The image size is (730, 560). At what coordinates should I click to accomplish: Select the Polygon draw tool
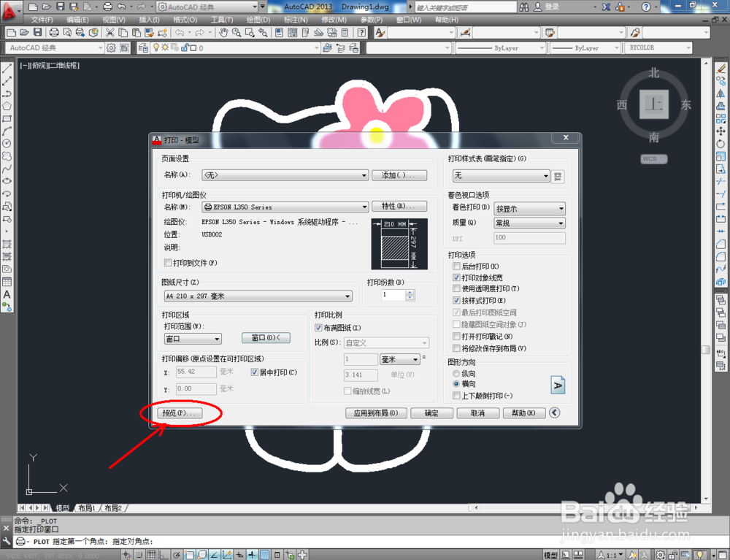pyautogui.click(x=7, y=106)
